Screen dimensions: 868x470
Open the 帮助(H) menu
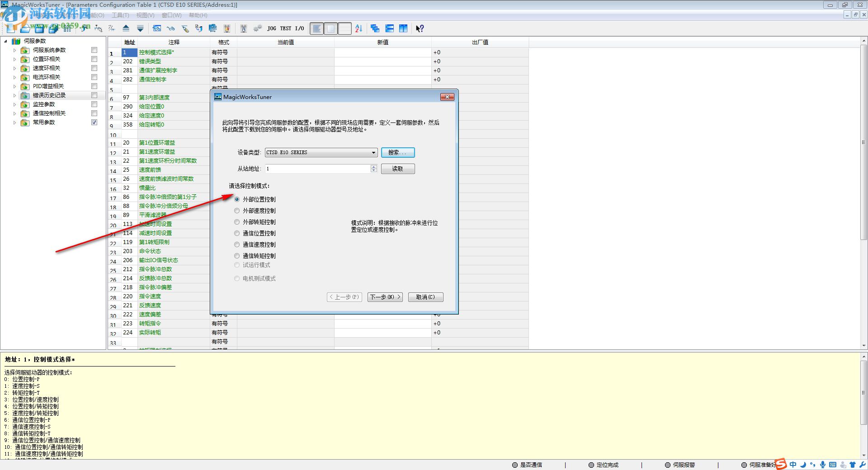pos(198,15)
